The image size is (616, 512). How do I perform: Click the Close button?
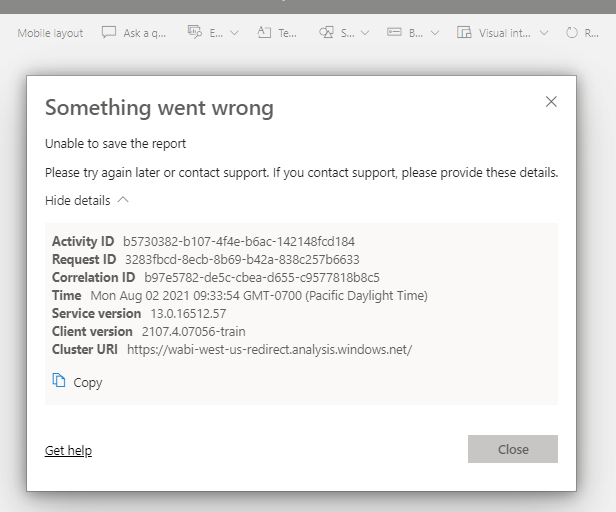(x=513, y=449)
